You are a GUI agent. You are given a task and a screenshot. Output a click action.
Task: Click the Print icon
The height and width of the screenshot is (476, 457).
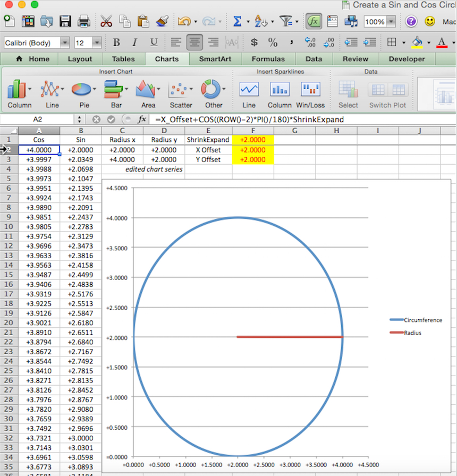pos(83,22)
